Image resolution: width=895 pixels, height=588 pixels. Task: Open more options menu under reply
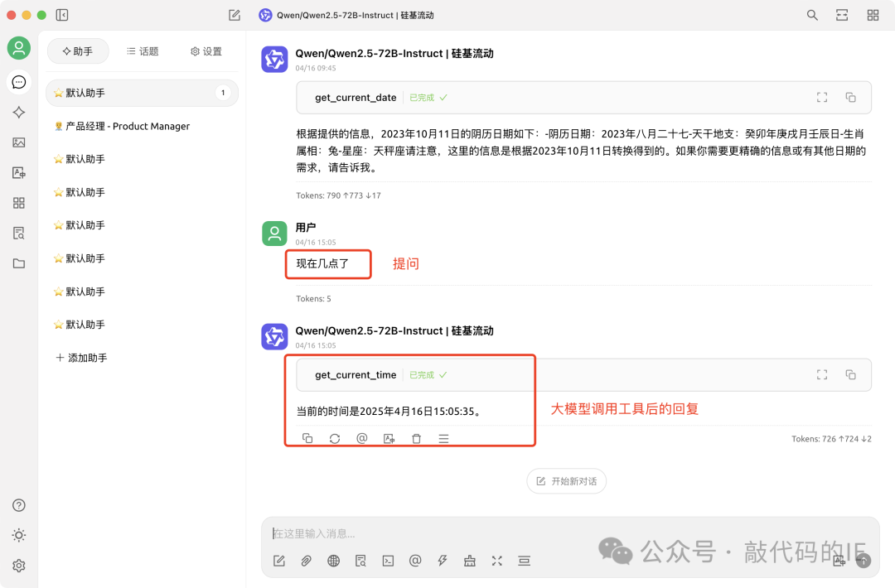(x=443, y=439)
